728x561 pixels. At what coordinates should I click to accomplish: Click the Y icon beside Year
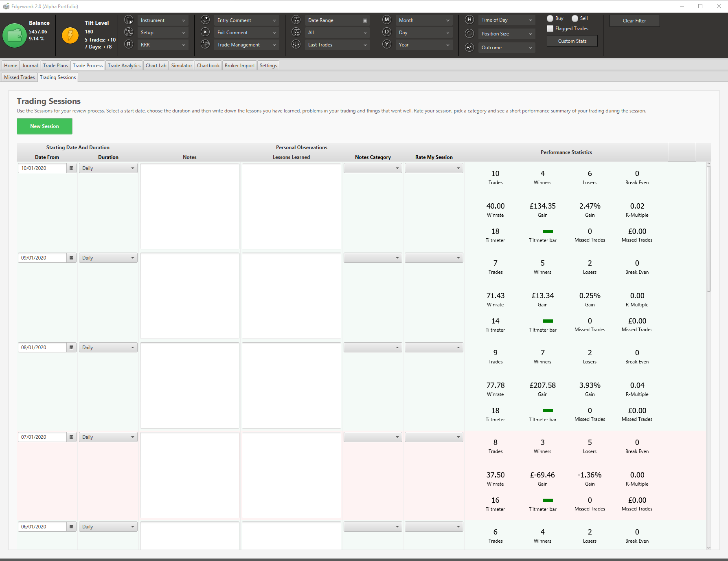(x=387, y=44)
